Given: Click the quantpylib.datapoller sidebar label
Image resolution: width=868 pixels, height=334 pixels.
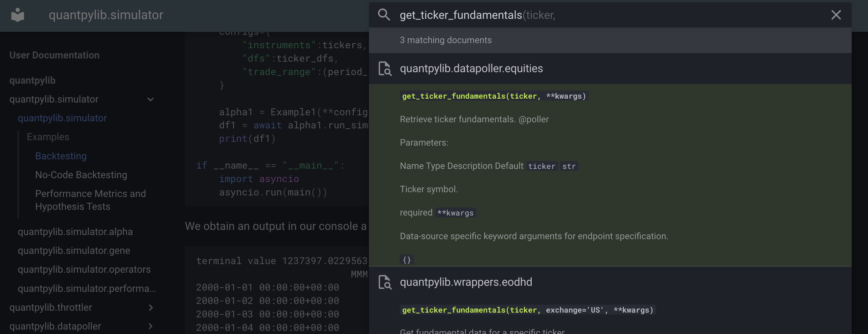Looking at the screenshot, I should (x=55, y=326).
